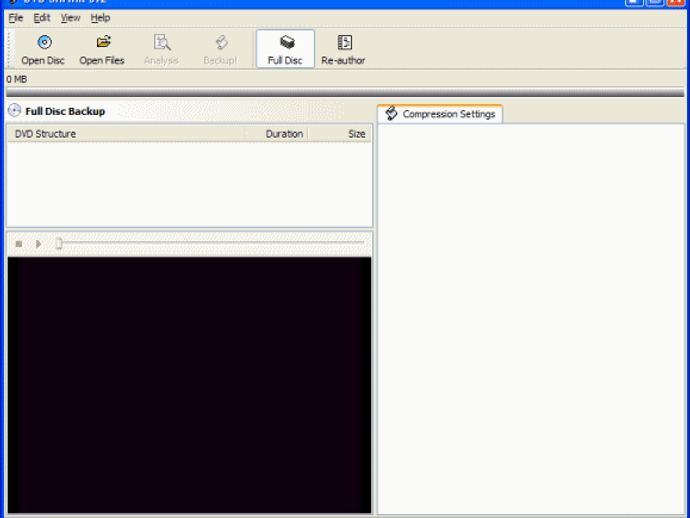This screenshot has width=690, height=518.
Task: Click the black video preview area
Action: pyautogui.click(x=190, y=385)
